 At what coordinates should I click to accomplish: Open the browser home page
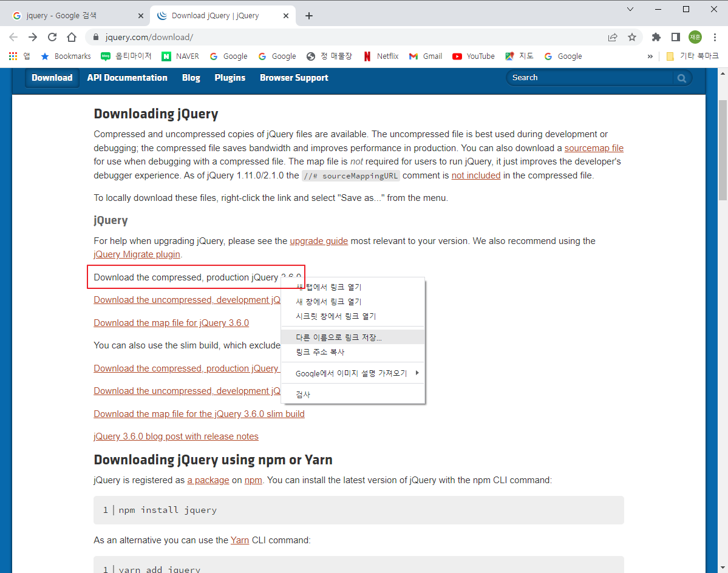click(x=72, y=37)
